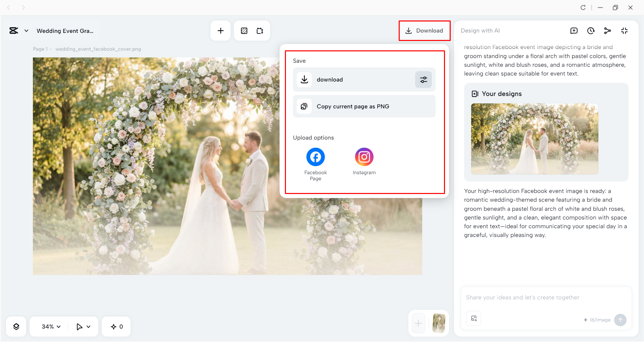Viewport: 644px width, 342px height.
Task: Click the add image attachment icon
Action: click(474, 319)
